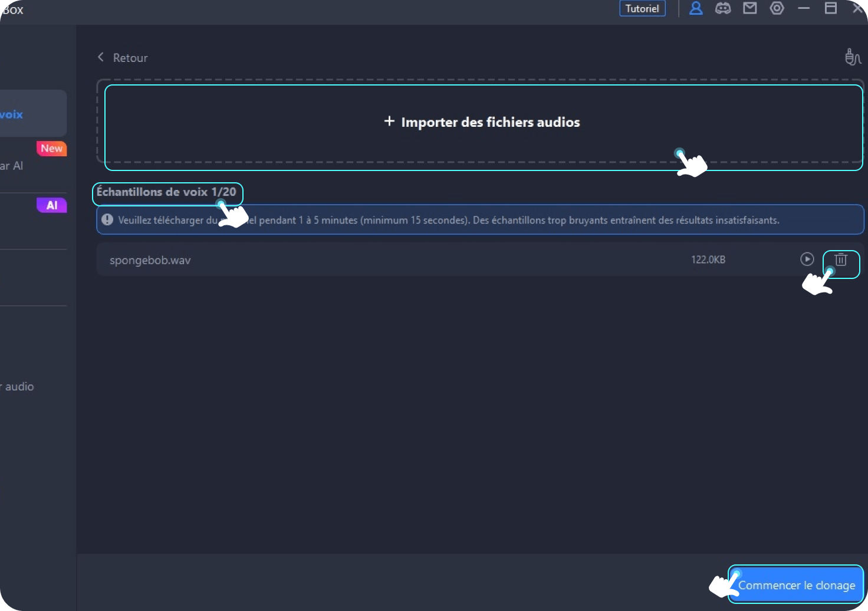Click the Tutoriel button
The height and width of the screenshot is (611, 868).
(x=642, y=9)
